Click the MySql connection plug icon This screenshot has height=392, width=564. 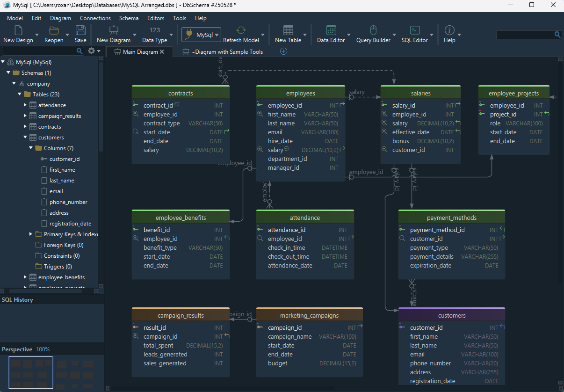(189, 35)
